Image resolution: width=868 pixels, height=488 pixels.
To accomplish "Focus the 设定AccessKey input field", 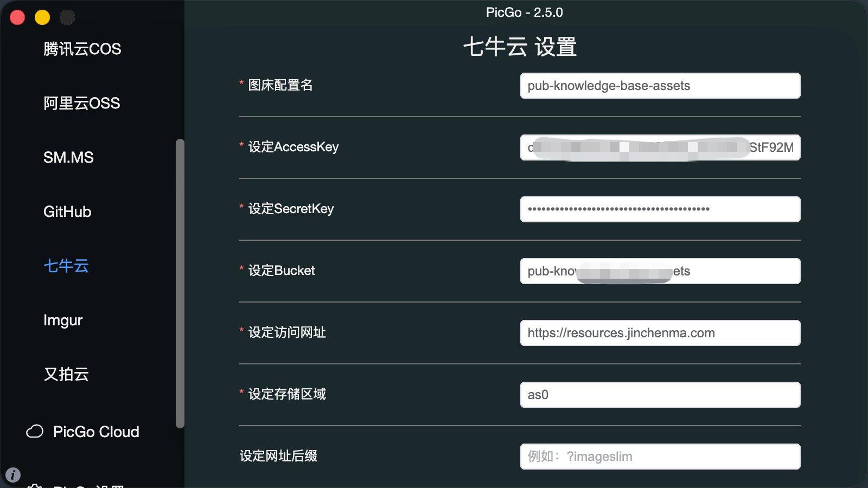I will (660, 147).
